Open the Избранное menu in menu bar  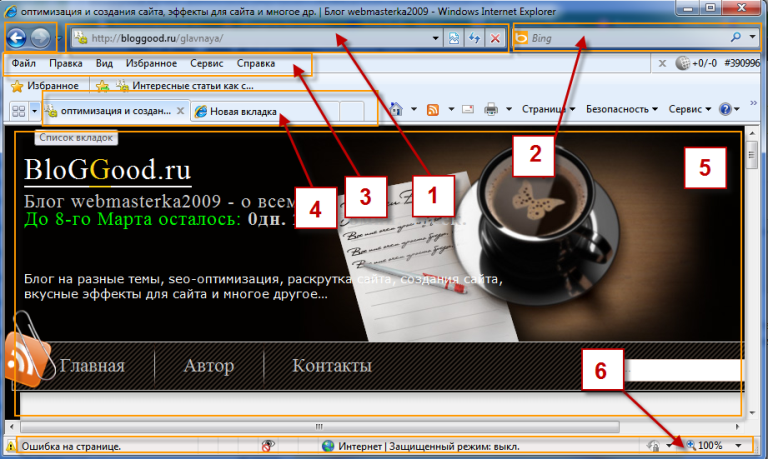pyautogui.click(x=151, y=63)
